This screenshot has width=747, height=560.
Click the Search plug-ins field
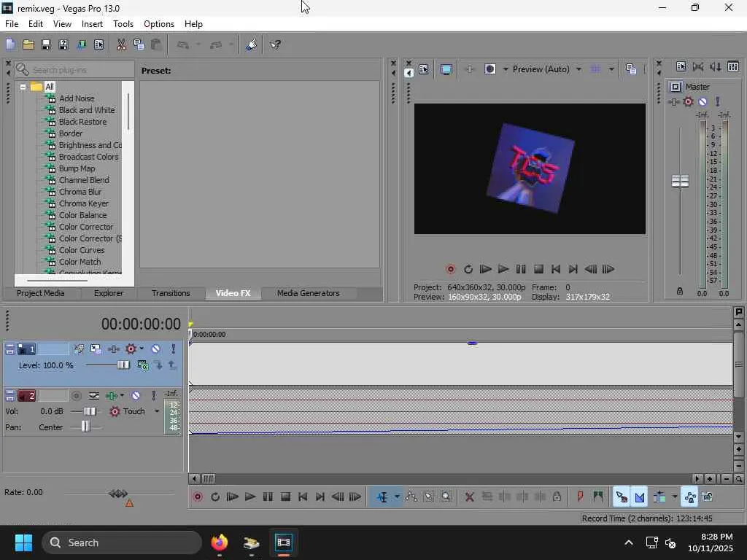(75, 70)
